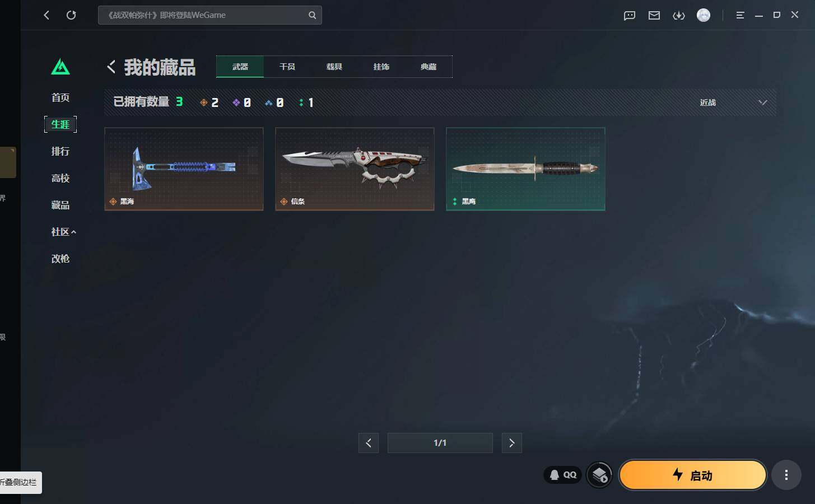Close the WeGame window
This screenshot has width=815, height=504.
(795, 15)
